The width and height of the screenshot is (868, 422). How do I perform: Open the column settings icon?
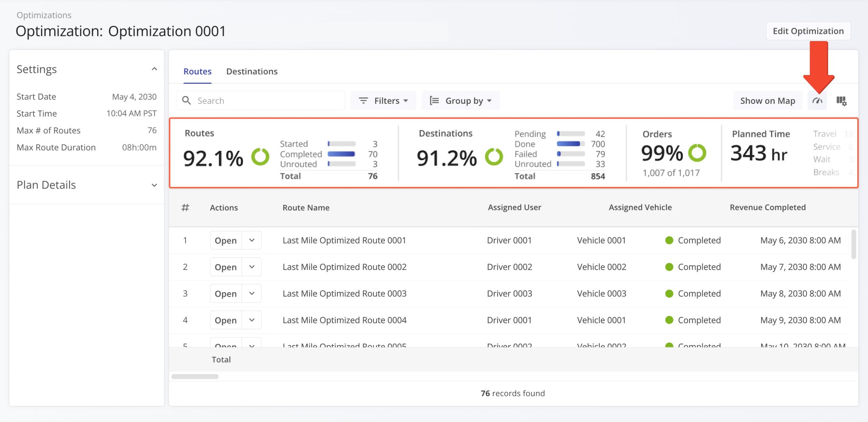point(841,101)
